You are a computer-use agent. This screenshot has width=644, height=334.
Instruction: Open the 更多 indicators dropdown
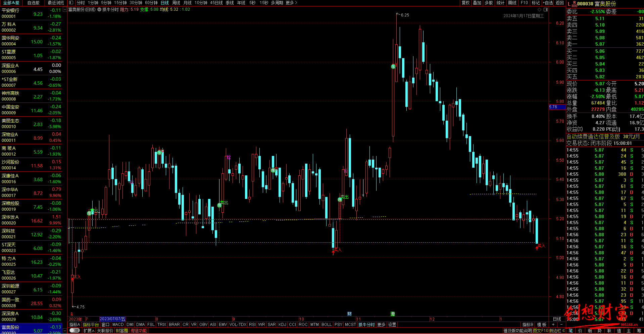(x=381, y=325)
